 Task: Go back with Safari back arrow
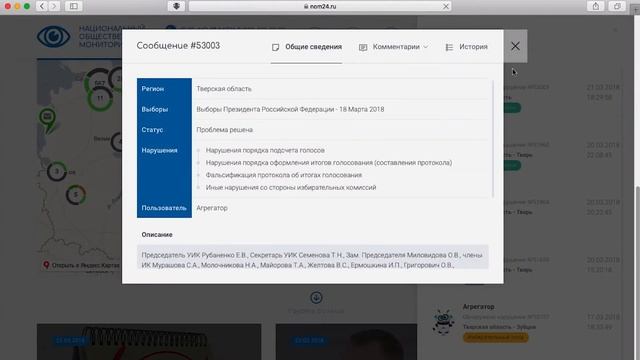click(x=42, y=6)
